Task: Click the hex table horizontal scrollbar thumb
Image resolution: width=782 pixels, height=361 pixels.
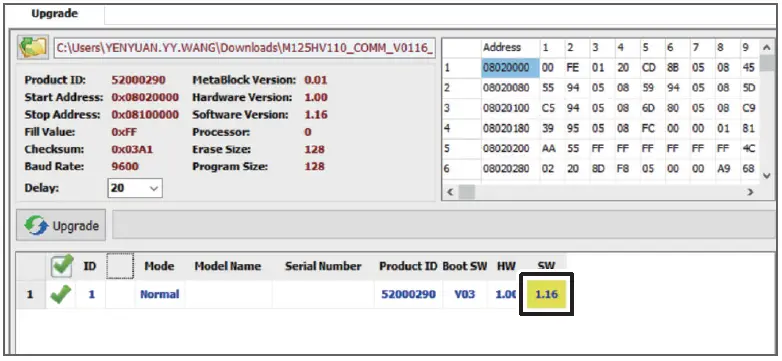Action: click(x=467, y=191)
